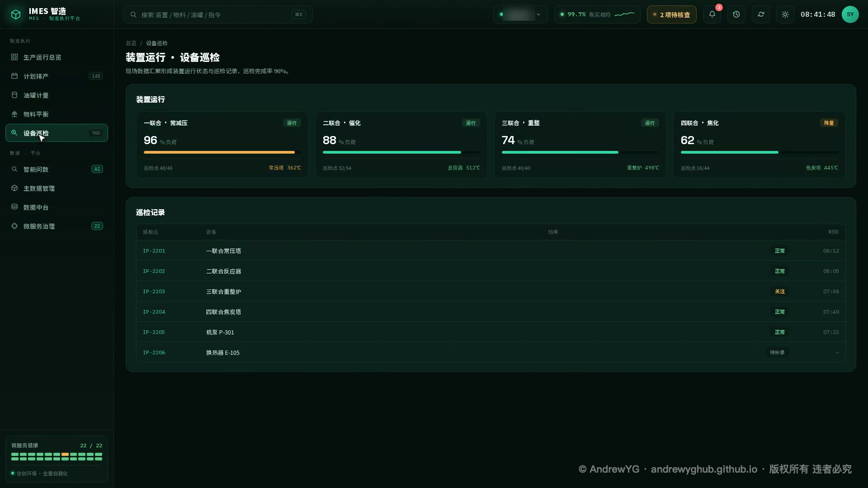
Task: Click the 设备巡检 inspect icon
Action: 14,133
